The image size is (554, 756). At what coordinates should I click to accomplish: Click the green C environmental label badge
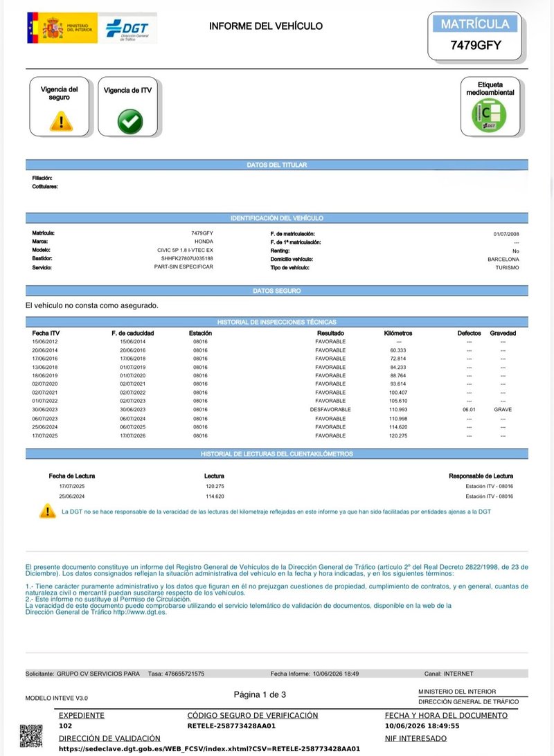click(489, 115)
